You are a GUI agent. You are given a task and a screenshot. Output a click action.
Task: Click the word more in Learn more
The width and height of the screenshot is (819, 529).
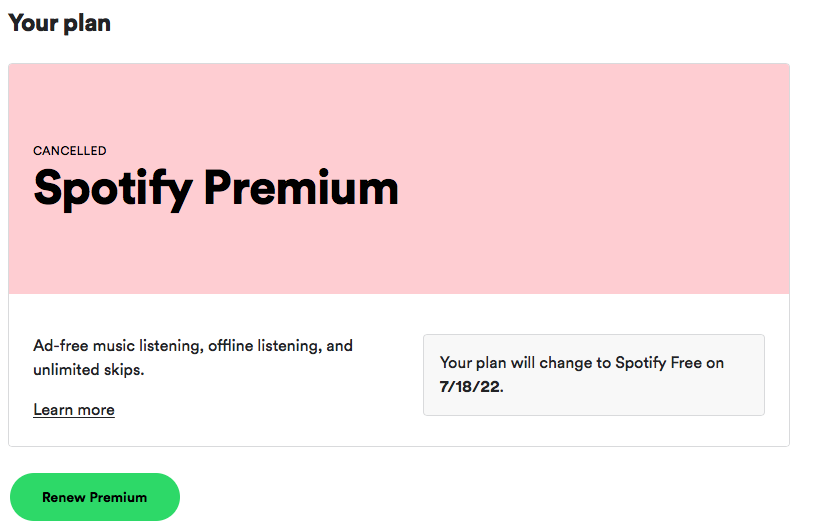[x=96, y=410]
